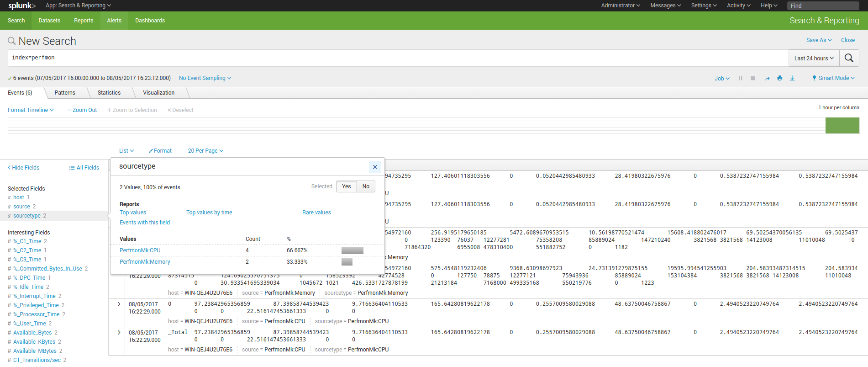Open the Smart Mode dropdown
868x367 pixels.
833,78
